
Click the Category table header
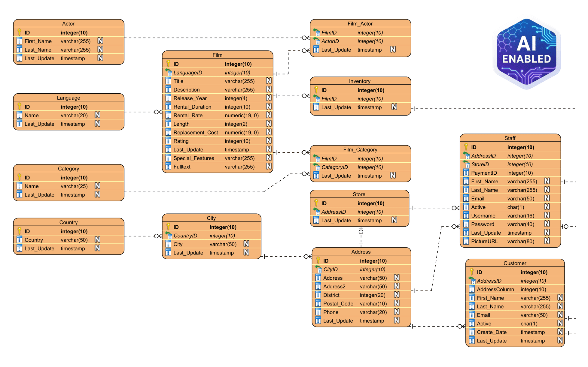point(69,169)
